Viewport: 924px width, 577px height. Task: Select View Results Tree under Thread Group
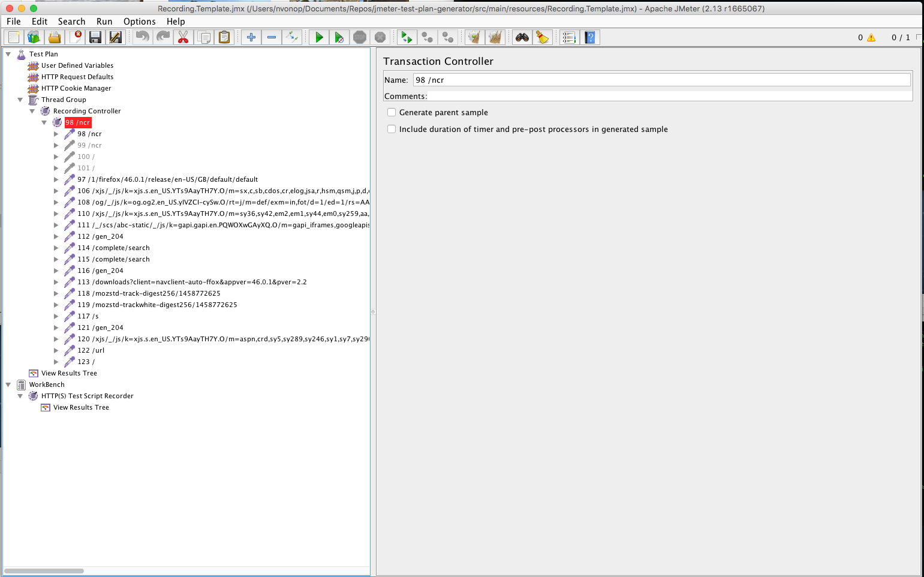(69, 373)
